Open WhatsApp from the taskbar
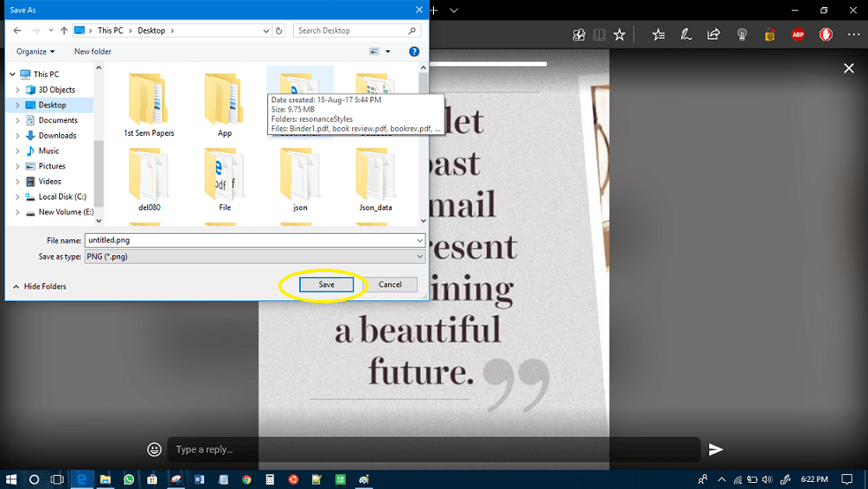Screen dimensions: 868x489 pyautogui.click(x=129, y=479)
